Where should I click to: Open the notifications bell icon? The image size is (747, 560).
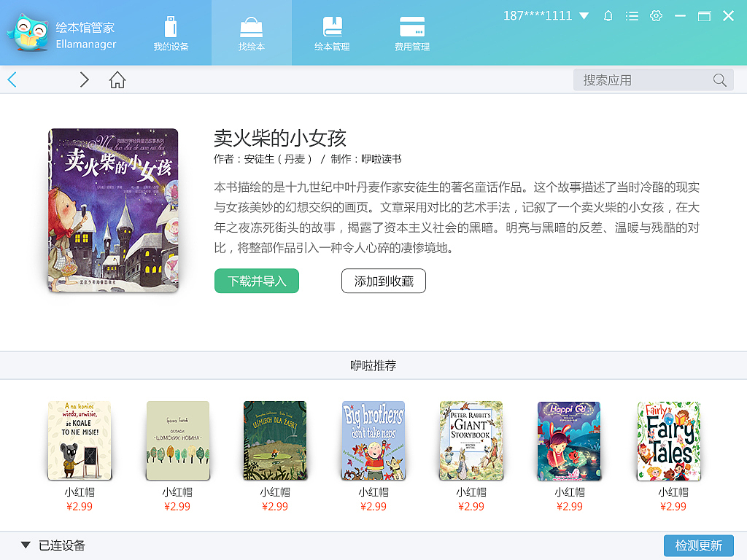(x=608, y=15)
